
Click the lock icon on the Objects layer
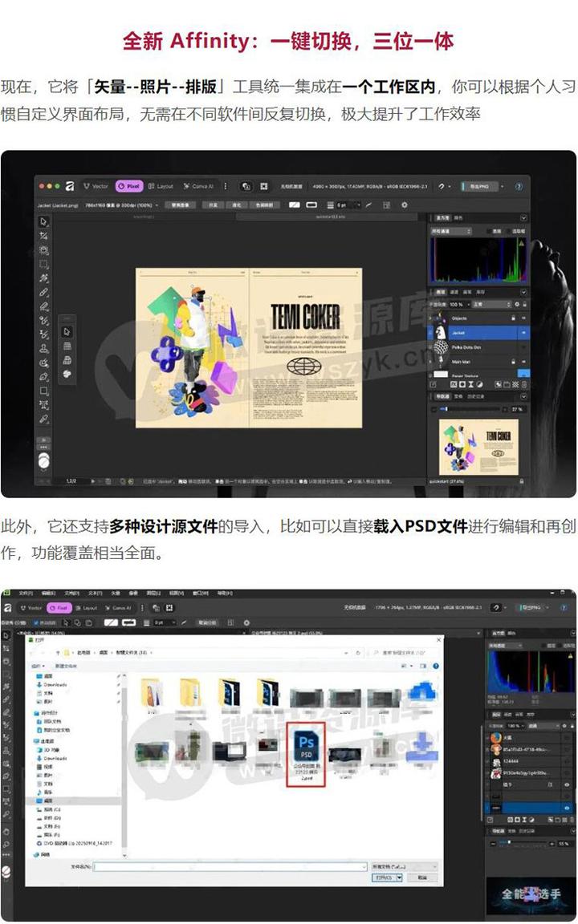click(x=512, y=318)
